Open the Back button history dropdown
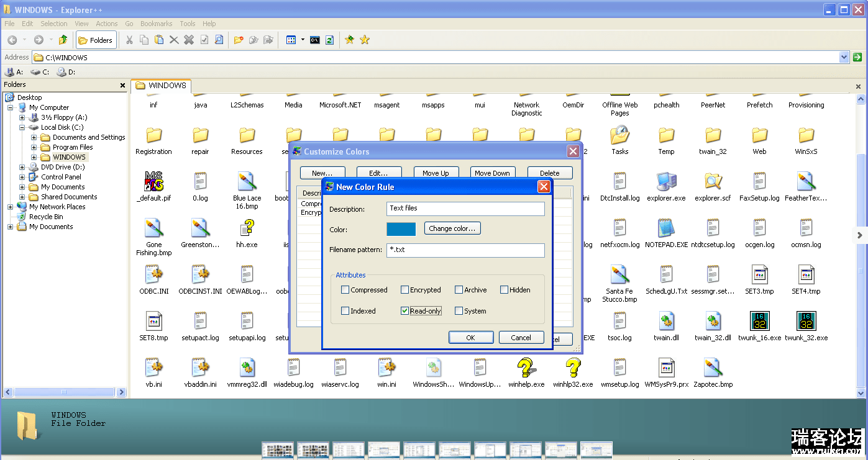868x460 pixels. pyautogui.click(x=24, y=40)
